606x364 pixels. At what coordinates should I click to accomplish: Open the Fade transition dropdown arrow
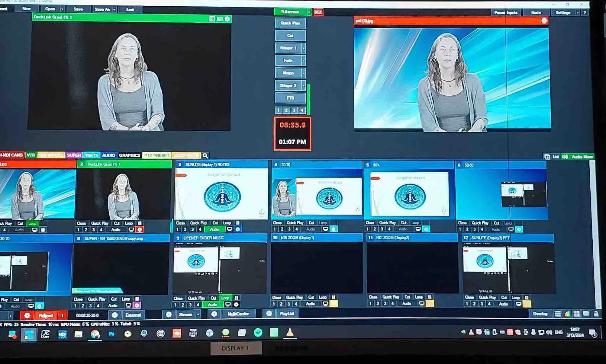[x=304, y=61]
